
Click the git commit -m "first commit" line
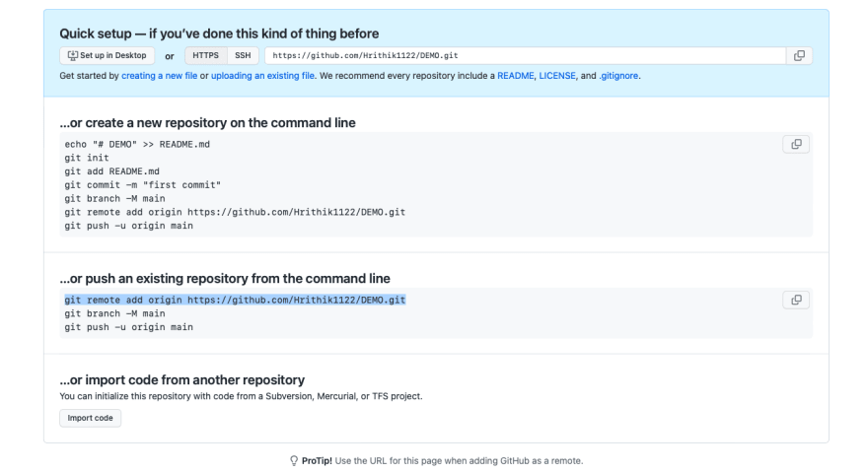pyautogui.click(x=142, y=185)
